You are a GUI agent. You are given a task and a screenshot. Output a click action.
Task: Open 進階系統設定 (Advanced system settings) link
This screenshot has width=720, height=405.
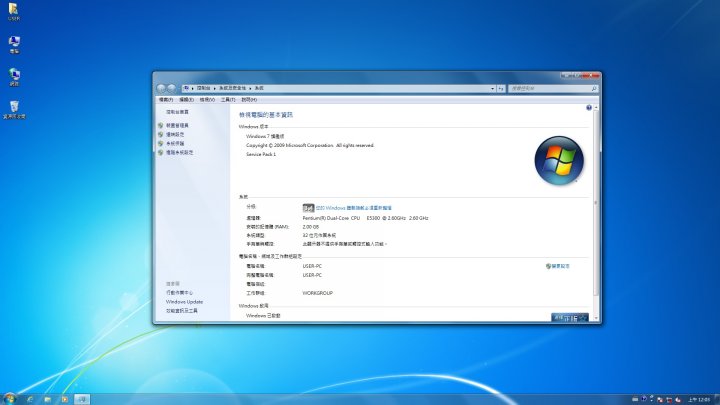[x=180, y=152]
